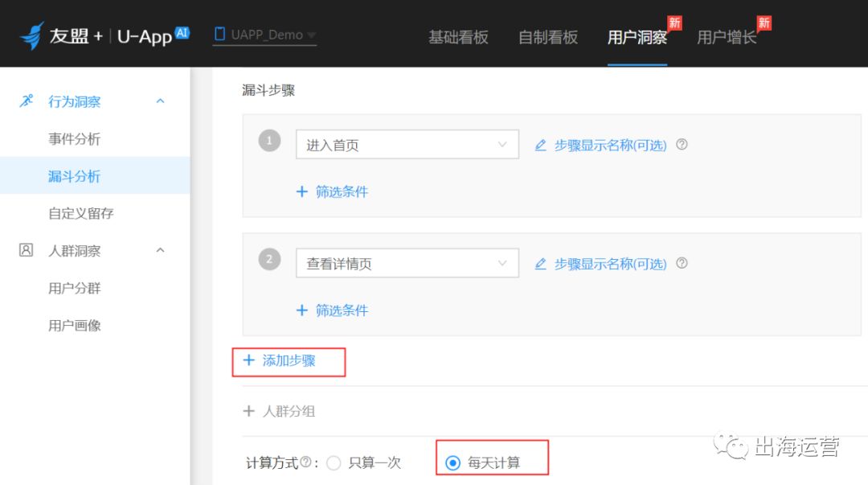The width and height of the screenshot is (868, 485).
Task: Collapse the 行为洞察 sidebar section
Action: pyautogui.click(x=160, y=101)
